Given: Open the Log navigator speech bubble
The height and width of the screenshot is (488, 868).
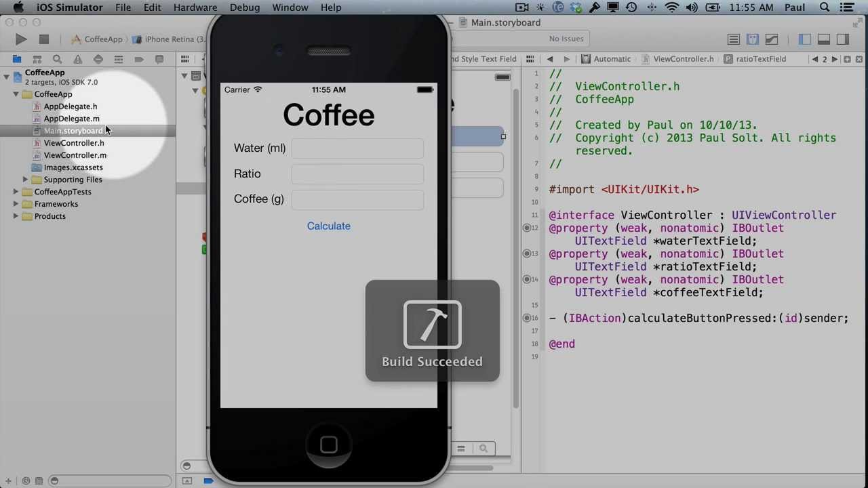Looking at the screenshot, I should (x=159, y=60).
